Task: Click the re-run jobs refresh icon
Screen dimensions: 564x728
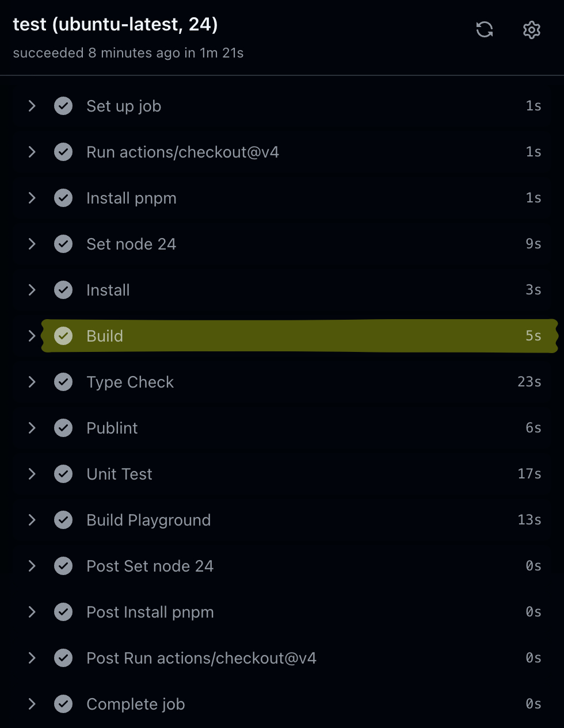Action: [x=485, y=29]
